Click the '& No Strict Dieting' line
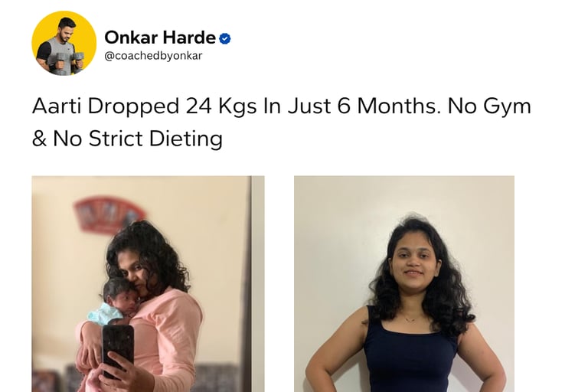Image resolution: width=588 pixels, height=392 pixels. [x=127, y=139]
